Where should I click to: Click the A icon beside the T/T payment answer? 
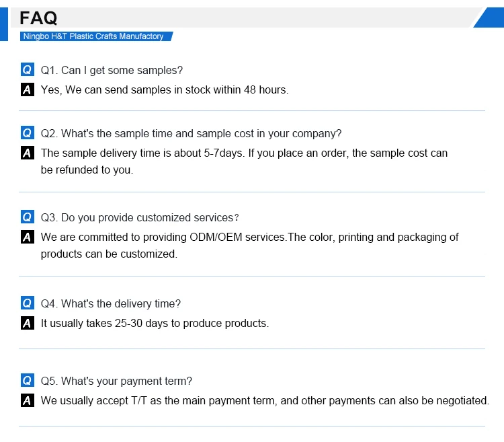pyautogui.click(x=27, y=400)
